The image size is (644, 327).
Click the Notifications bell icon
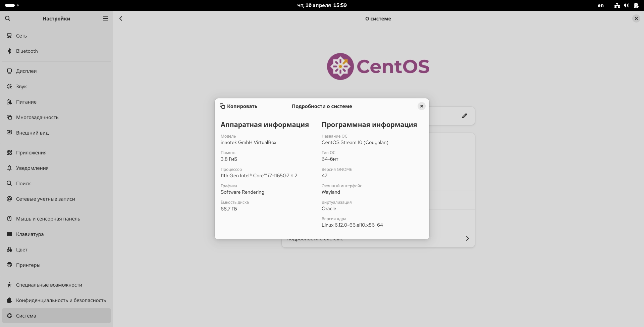pyautogui.click(x=9, y=168)
